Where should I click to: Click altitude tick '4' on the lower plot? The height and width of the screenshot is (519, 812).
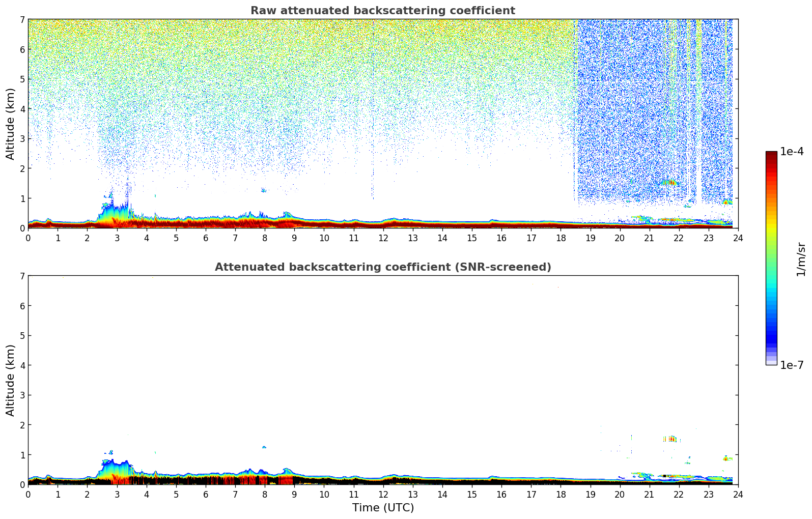click(22, 365)
